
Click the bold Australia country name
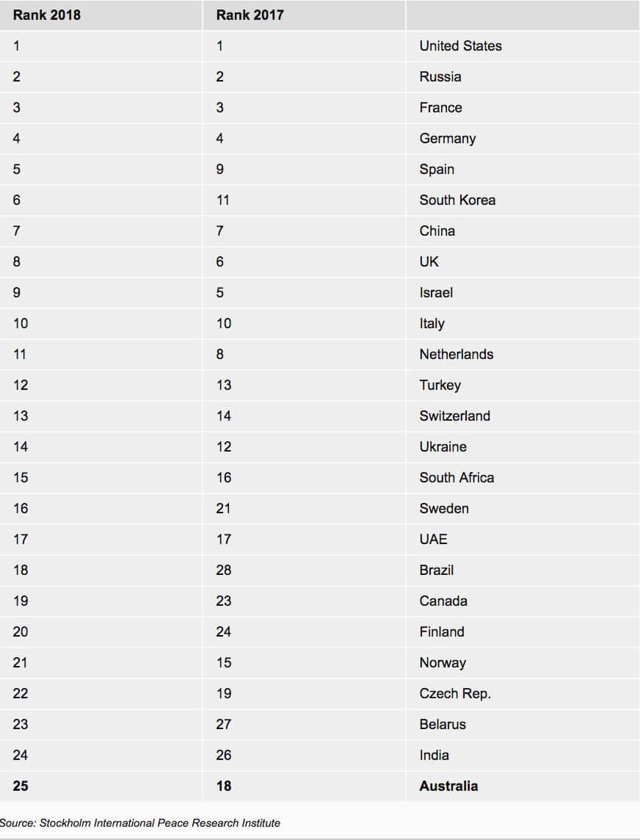point(448,786)
